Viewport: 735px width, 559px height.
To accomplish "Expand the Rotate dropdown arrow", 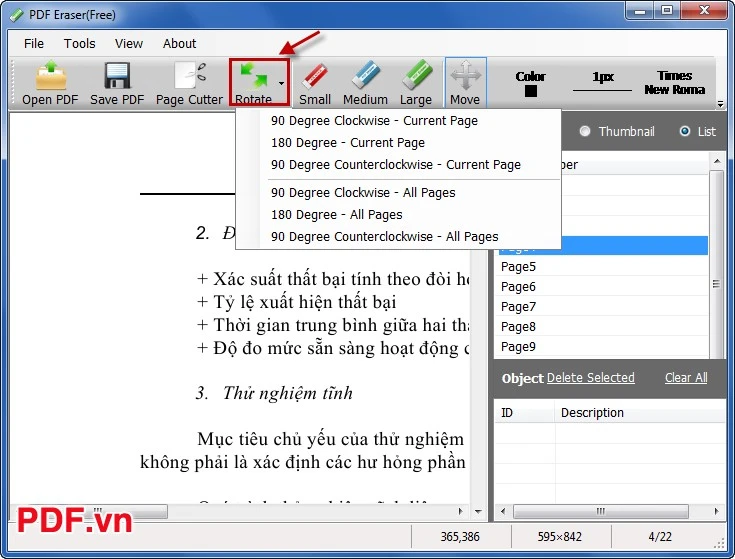I will 281,83.
